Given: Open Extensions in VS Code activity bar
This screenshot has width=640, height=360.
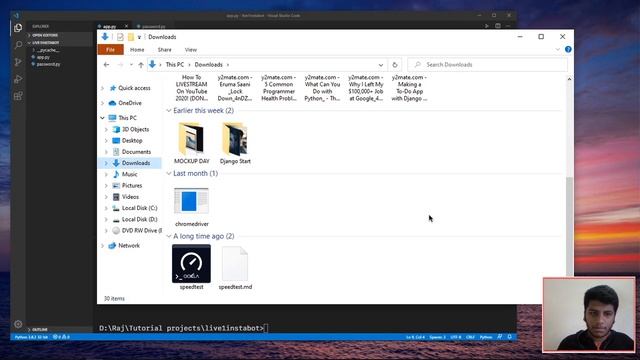Looking at the screenshot, I should tap(18, 96).
